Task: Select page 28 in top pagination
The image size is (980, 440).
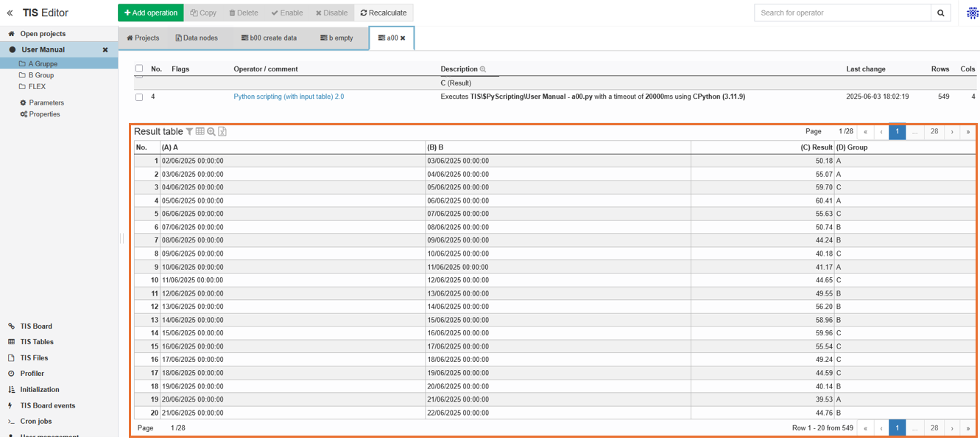Action: tap(934, 132)
